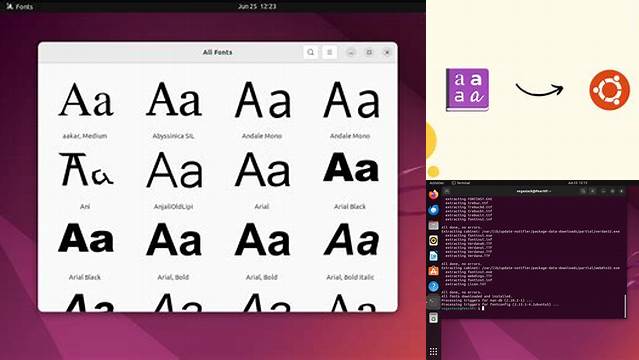Viewport: 639px width, 360px height.
Task: Open the Ani font preview
Action: click(85, 180)
